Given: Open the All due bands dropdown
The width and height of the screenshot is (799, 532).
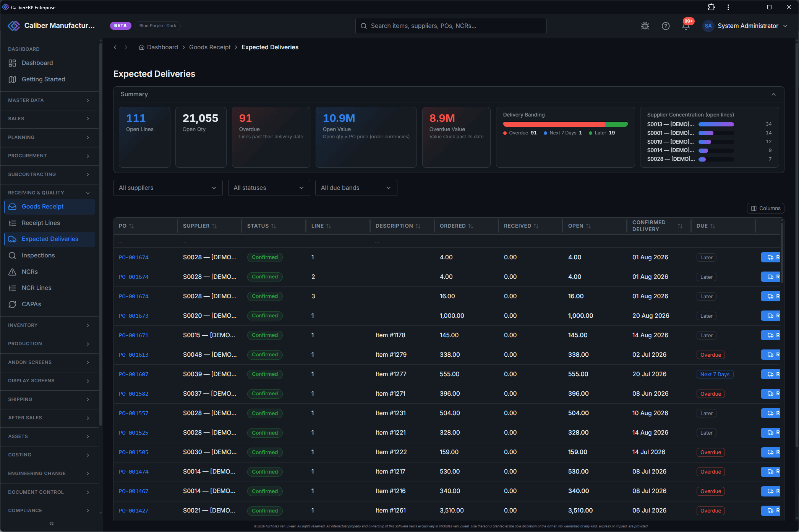Looking at the screenshot, I should pyautogui.click(x=356, y=188).
